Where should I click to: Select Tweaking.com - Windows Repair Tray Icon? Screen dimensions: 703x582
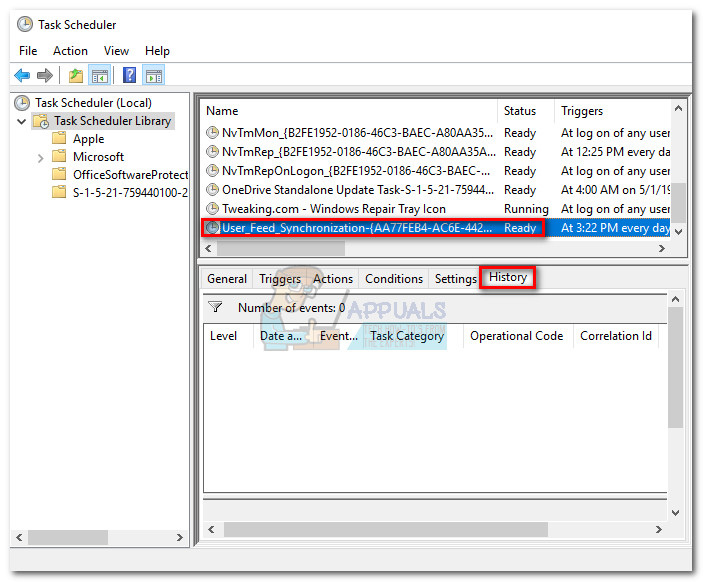(334, 208)
